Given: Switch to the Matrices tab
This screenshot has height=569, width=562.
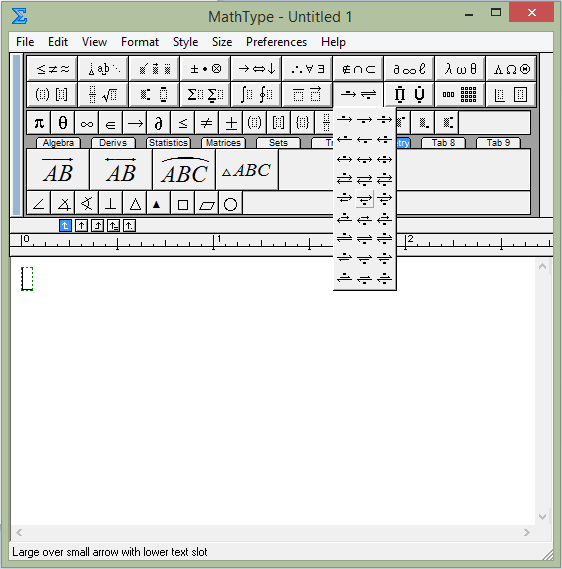Looking at the screenshot, I should point(223,143).
